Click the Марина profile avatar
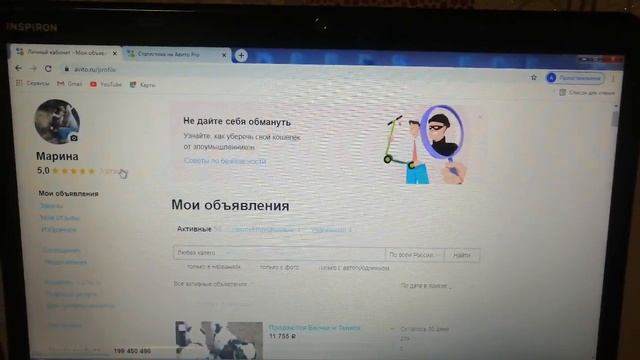 (x=57, y=121)
